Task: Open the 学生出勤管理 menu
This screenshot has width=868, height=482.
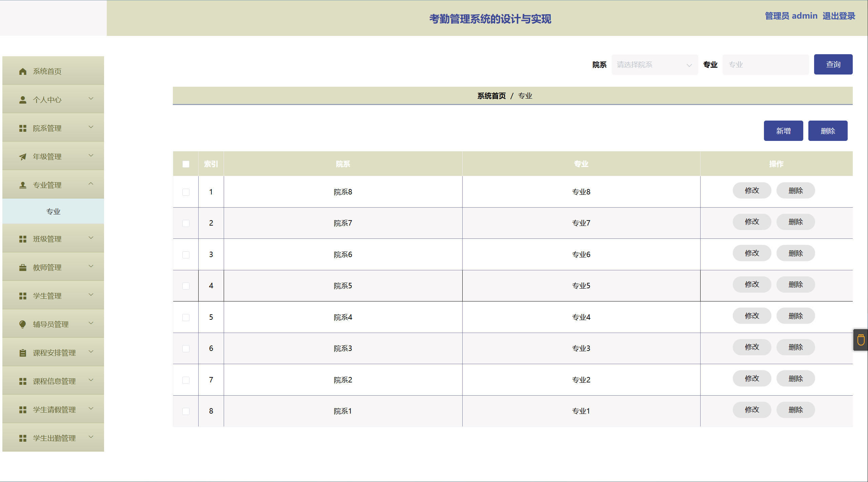Action: (x=54, y=438)
